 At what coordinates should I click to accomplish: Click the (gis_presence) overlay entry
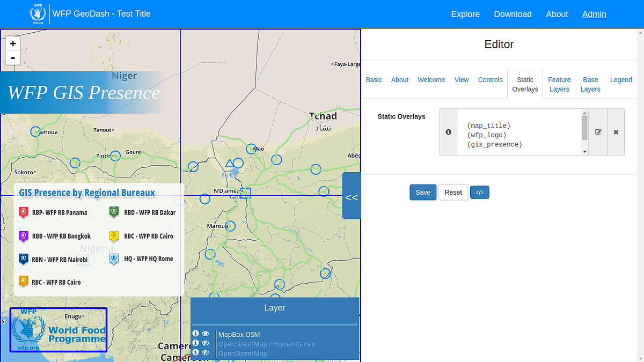click(494, 145)
